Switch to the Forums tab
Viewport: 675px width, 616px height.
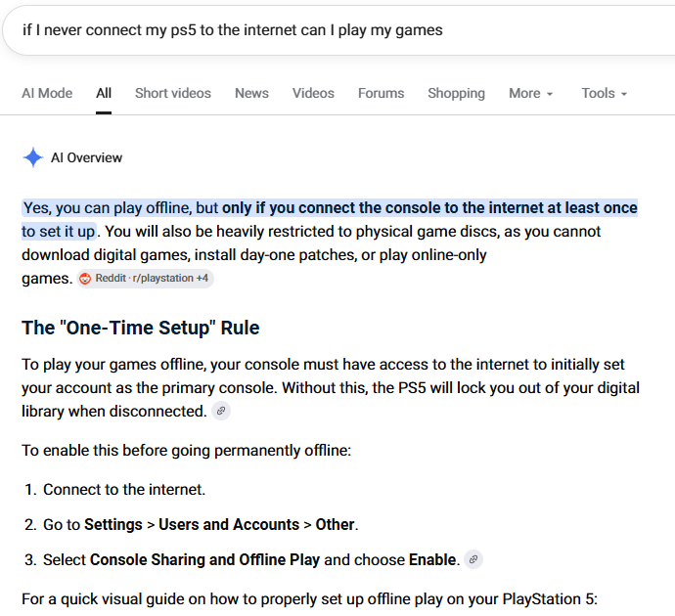point(381,93)
